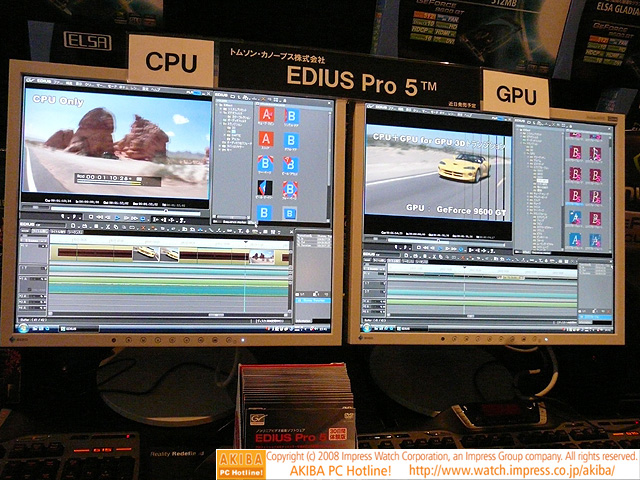Choose first pink 'B' 3D transition on GPU screen
640x480 pixels.
coord(576,152)
